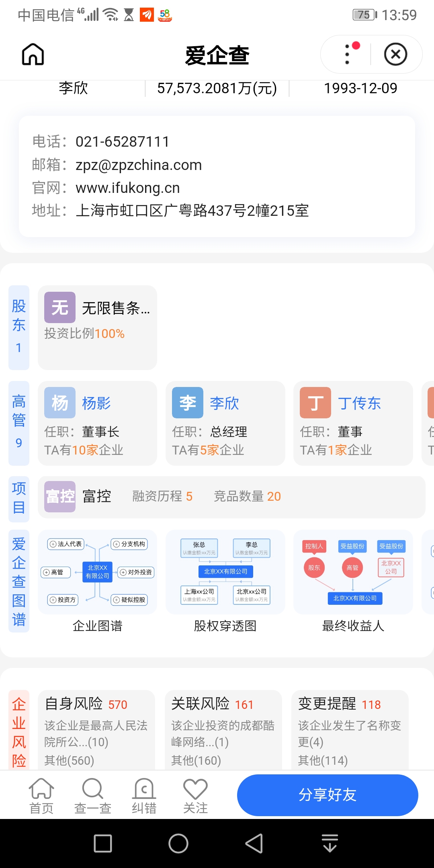Open 关联风险 161 card

pos(223,731)
